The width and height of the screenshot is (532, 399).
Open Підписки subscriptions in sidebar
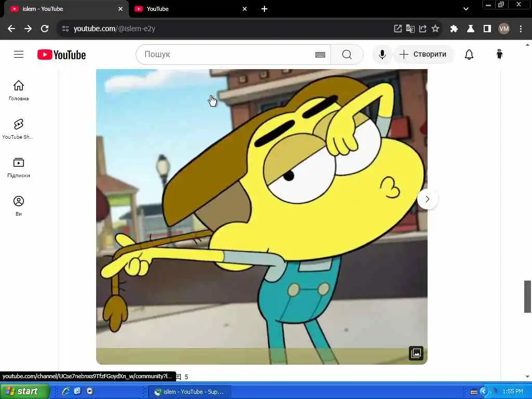(19, 168)
